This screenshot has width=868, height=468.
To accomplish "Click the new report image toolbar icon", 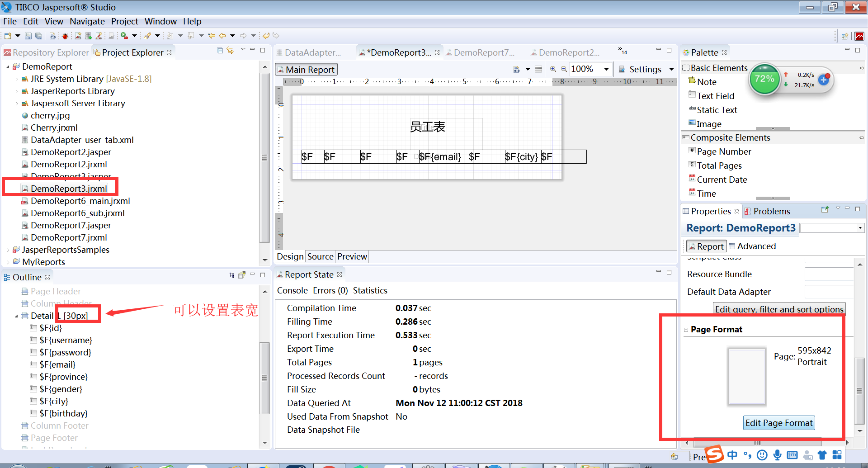I will point(78,36).
